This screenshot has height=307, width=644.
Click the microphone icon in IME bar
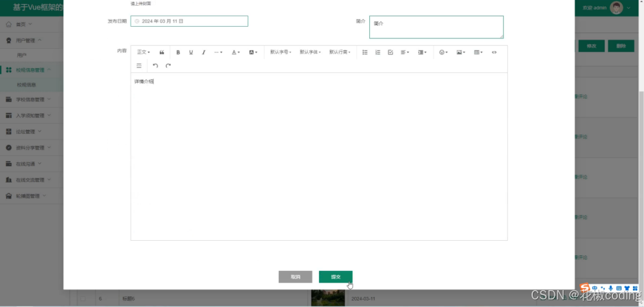(611, 288)
